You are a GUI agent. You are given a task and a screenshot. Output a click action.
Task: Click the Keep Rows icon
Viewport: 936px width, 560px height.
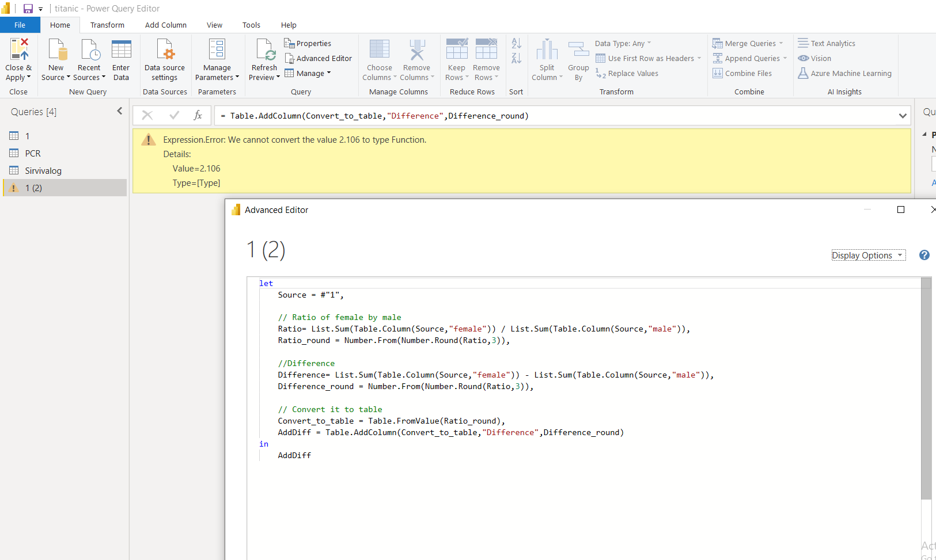pos(457,49)
